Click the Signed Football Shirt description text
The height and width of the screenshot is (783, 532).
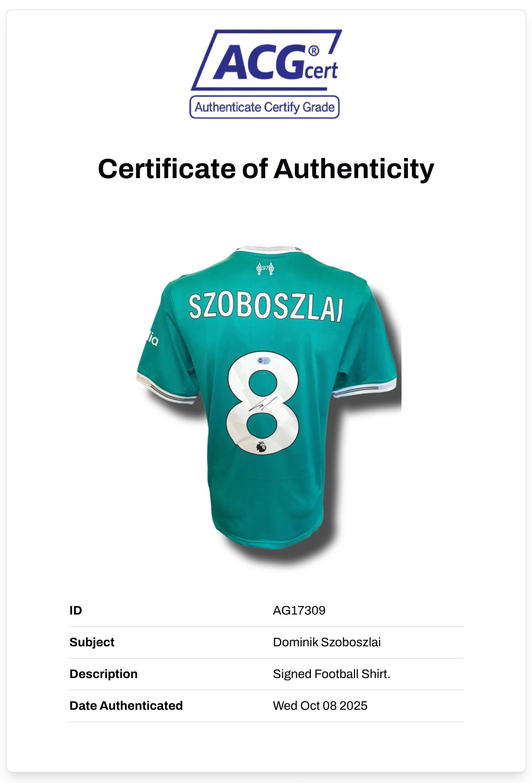coord(331,674)
